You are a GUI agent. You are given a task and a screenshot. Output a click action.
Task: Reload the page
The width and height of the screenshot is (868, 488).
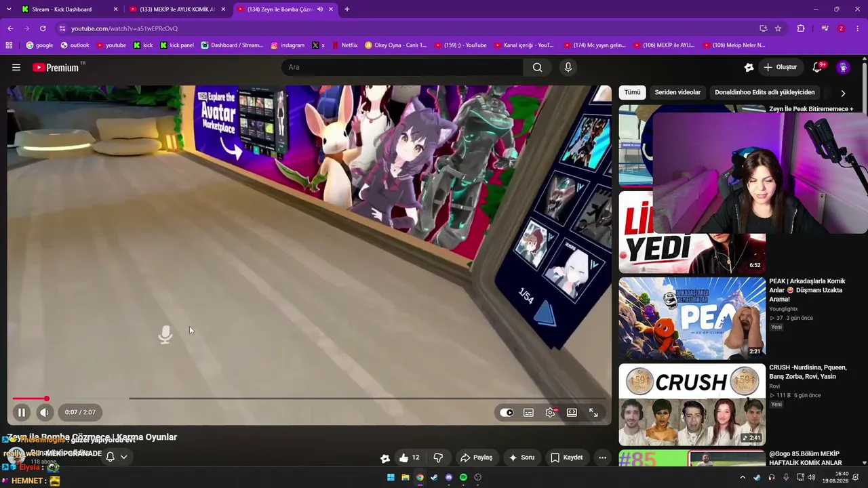[x=43, y=28]
